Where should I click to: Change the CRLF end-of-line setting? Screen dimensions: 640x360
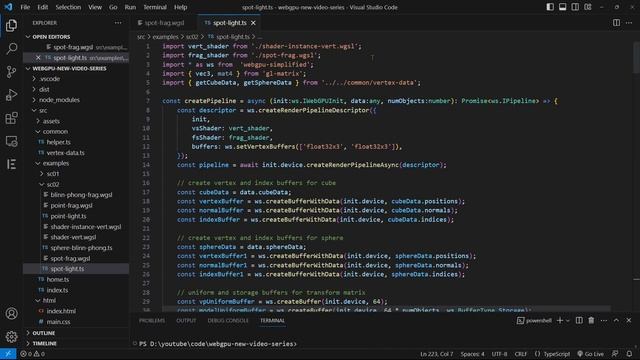pos(520,354)
